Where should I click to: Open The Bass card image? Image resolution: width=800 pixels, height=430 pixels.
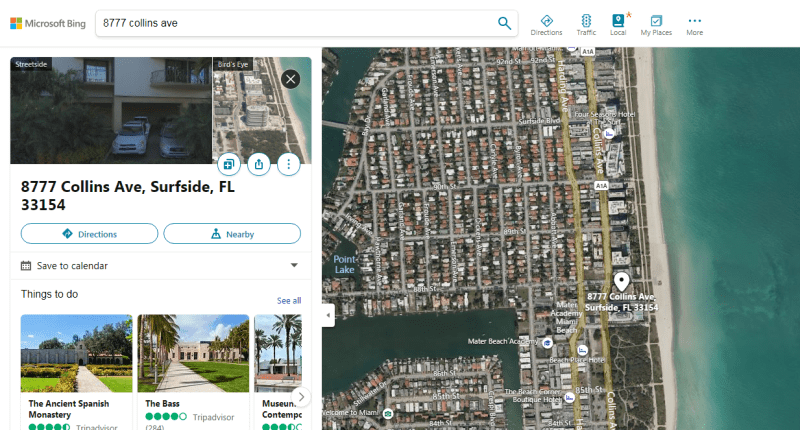pyautogui.click(x=193, y=353)
